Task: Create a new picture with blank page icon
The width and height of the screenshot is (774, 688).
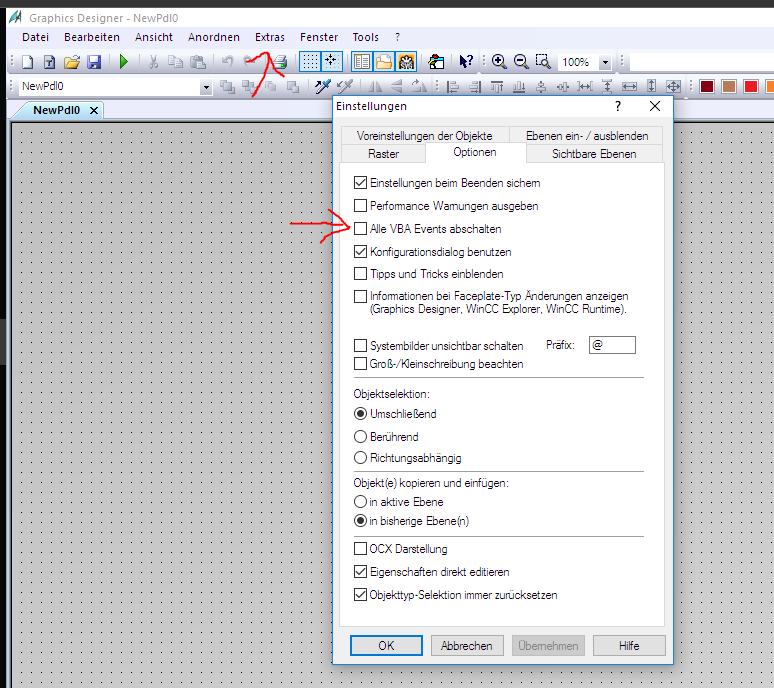Action: click(x=28, y=62)
